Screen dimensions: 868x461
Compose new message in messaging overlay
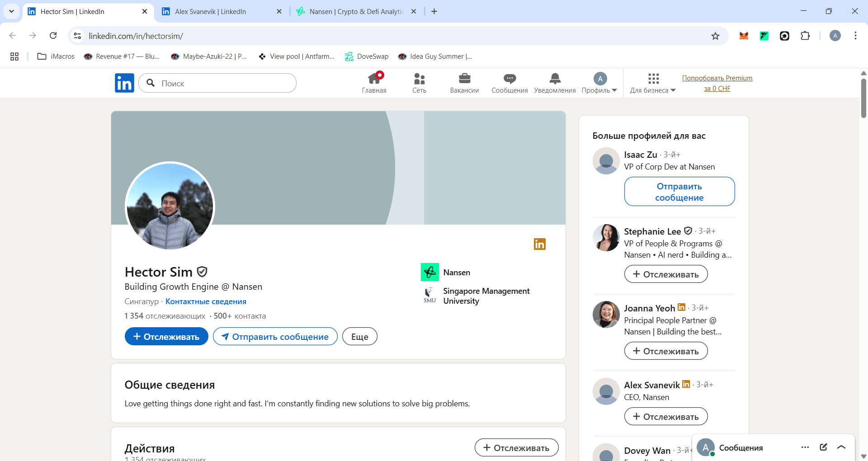[823, 447]
